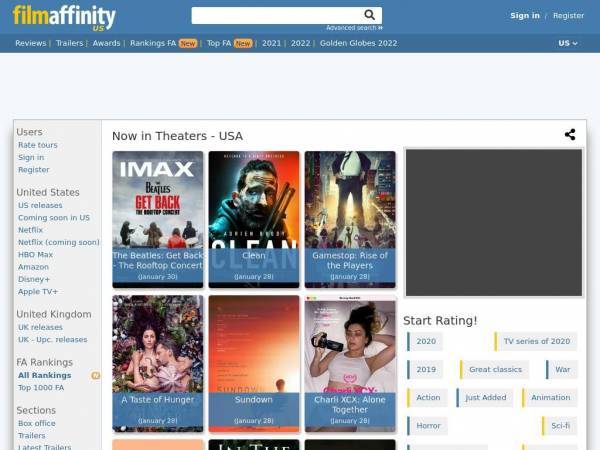Open the 2021 navigation item
The height and width of the screenshot is (450, 600).
tap(271, 43)
